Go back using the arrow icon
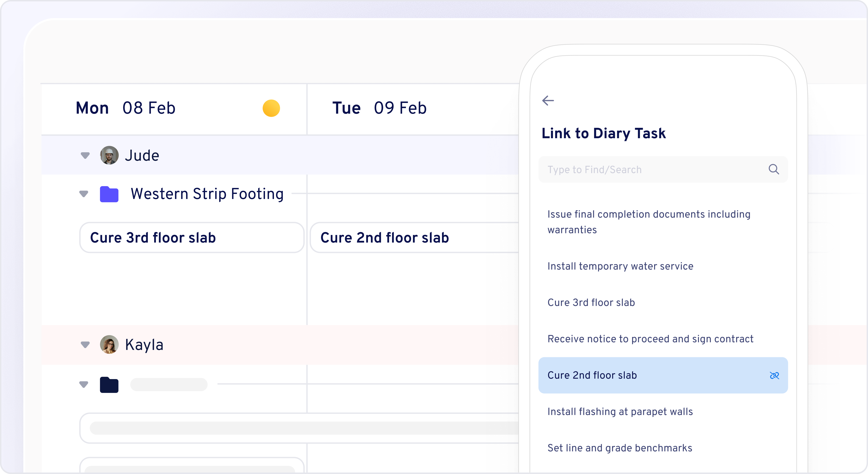The width and height of the screenshot is (868, 474). tap(548, 100)
